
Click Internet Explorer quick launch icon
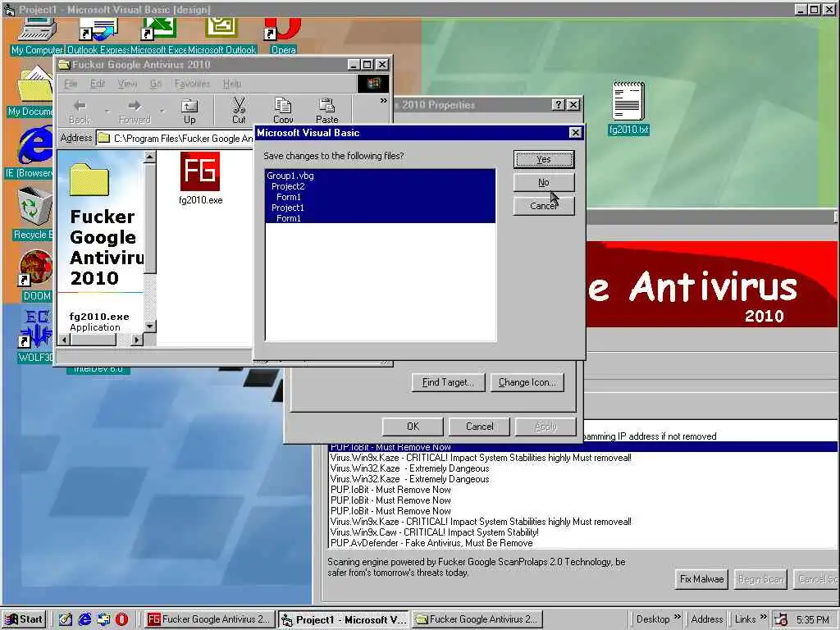(x=84, y=619)
